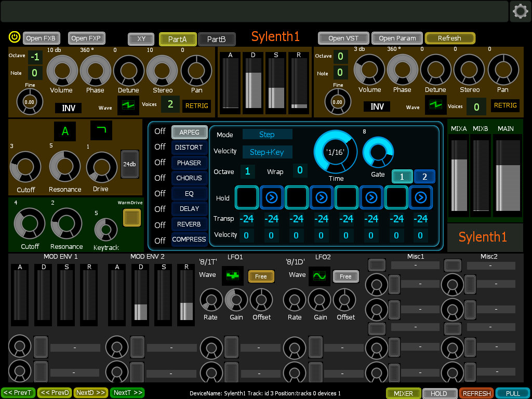Click oscillator B wave shape icon
Viewport: 532px width, 399px height.
(435, 104)
